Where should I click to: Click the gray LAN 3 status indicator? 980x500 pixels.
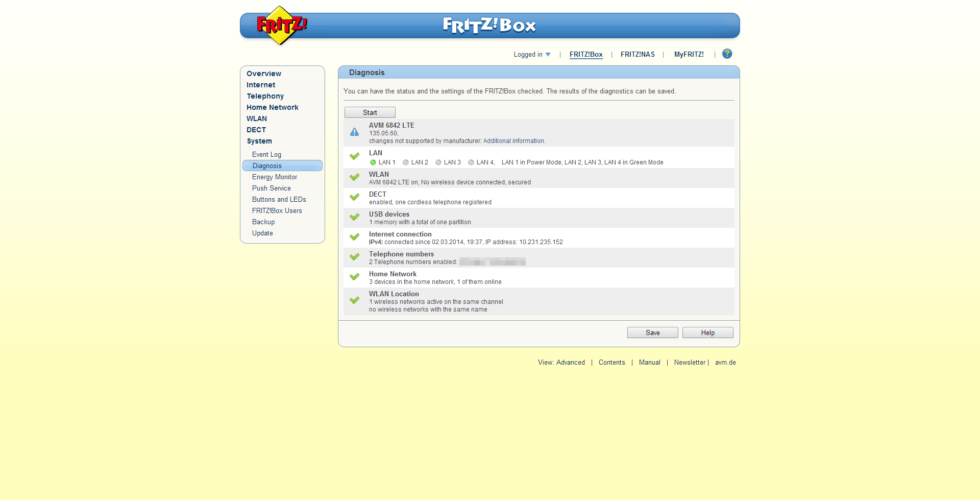(438, 162)
